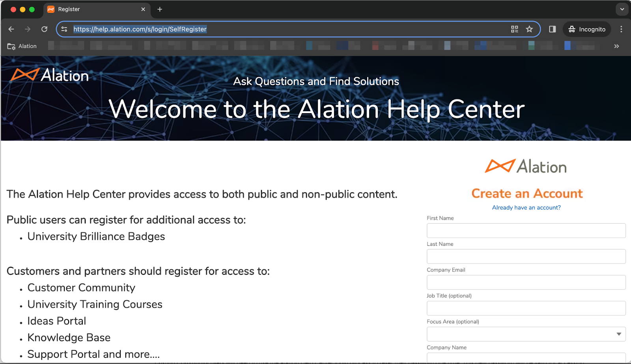Follow the Already have an account link
Screen dimensions: 631x364
526,207
